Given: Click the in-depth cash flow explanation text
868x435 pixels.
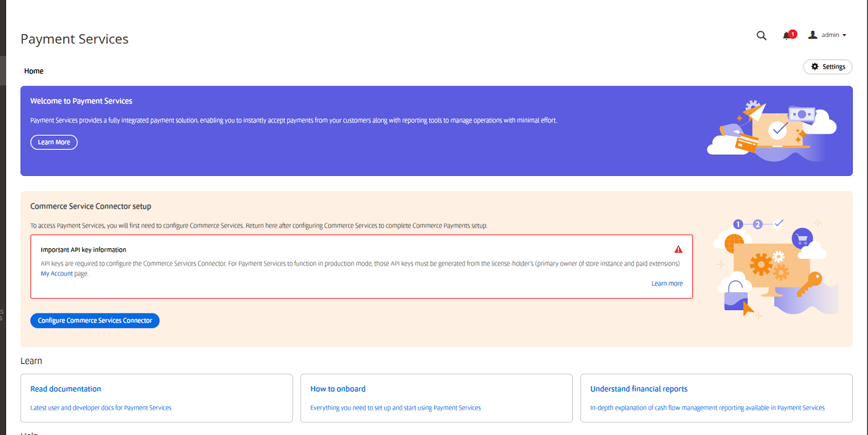Looking at the screenshot, I should (707, 408).
